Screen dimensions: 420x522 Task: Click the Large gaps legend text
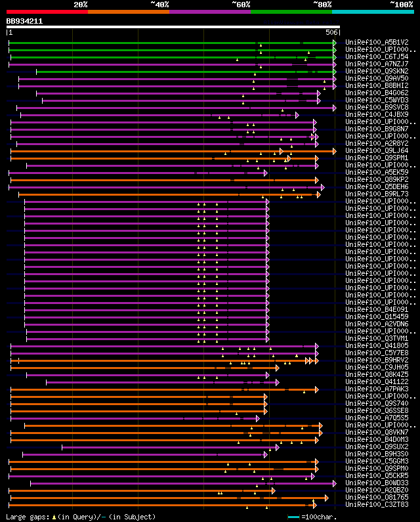click(81, 517)
